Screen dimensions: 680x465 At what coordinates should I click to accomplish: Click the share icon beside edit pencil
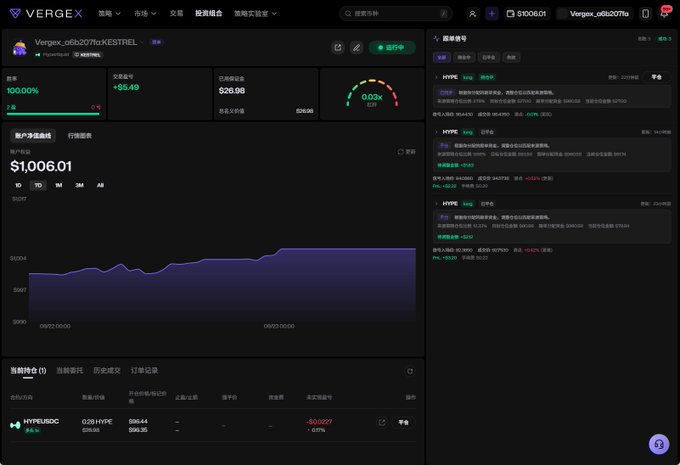click(x=337, y=47)
